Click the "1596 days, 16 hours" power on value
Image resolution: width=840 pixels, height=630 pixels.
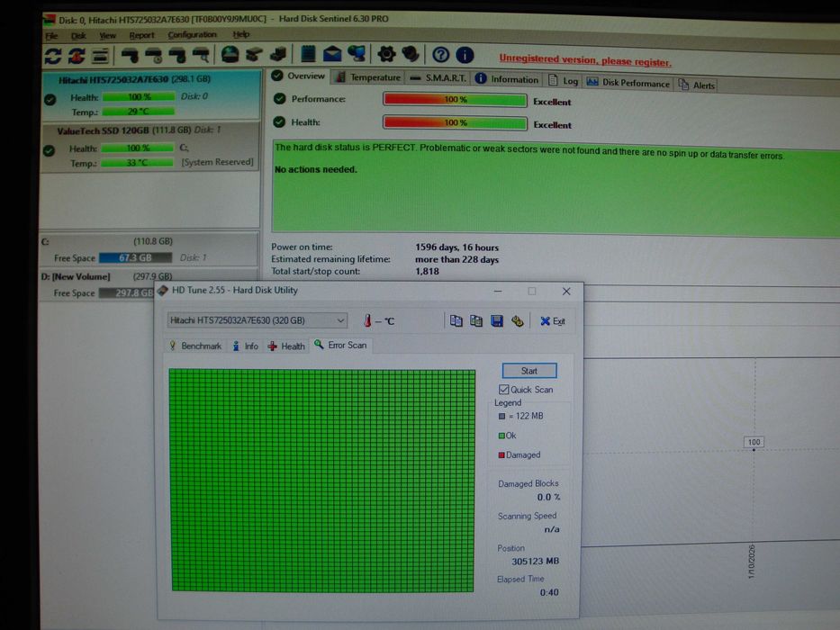(x=457, y=247)
